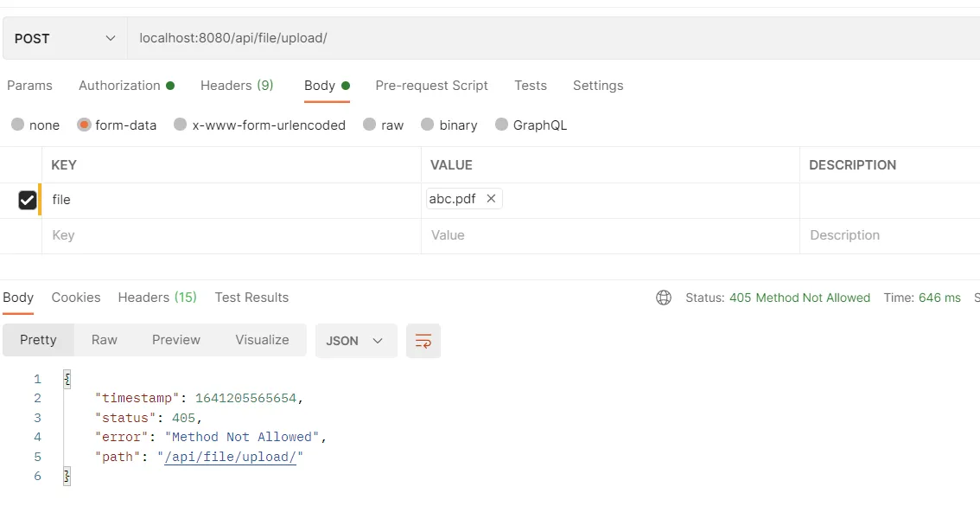Click the wrap lines icon in response toolbar
Screen dimensions: 980x519
point(423,341)
